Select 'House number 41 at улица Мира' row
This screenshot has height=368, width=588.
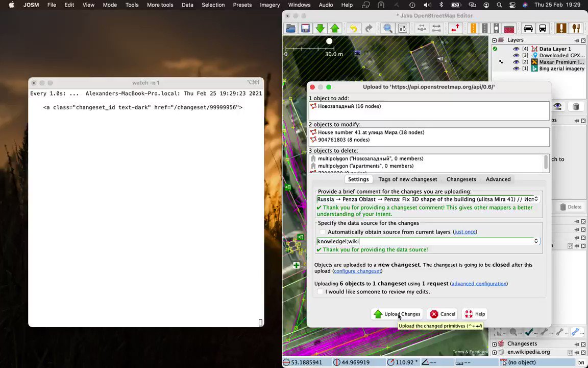(429, 132)
